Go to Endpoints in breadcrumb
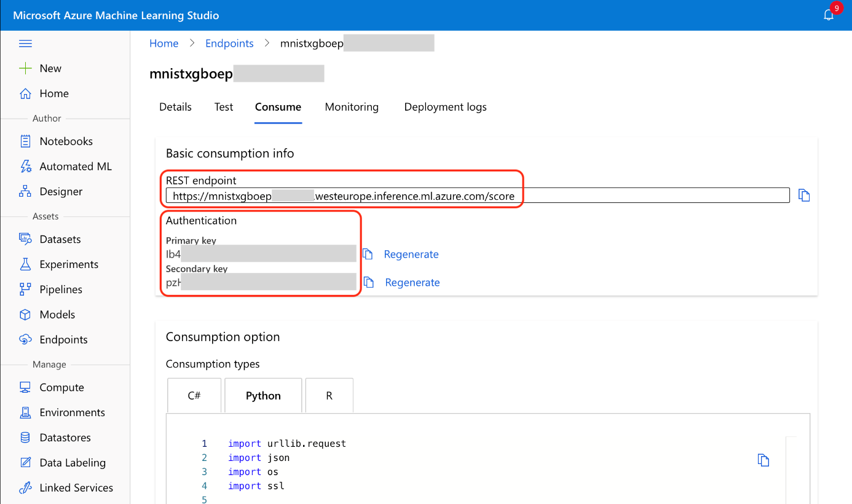Image resolution: width=852 pixels, height=504 pixels. [229, 43]
